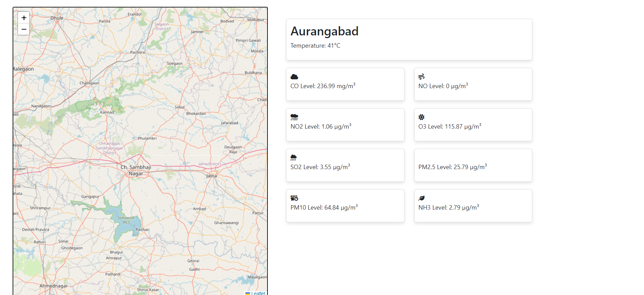Click the smog icon above NO2 Level
The height and width of the screenshot is (295, 644).
tap(294, 117)
